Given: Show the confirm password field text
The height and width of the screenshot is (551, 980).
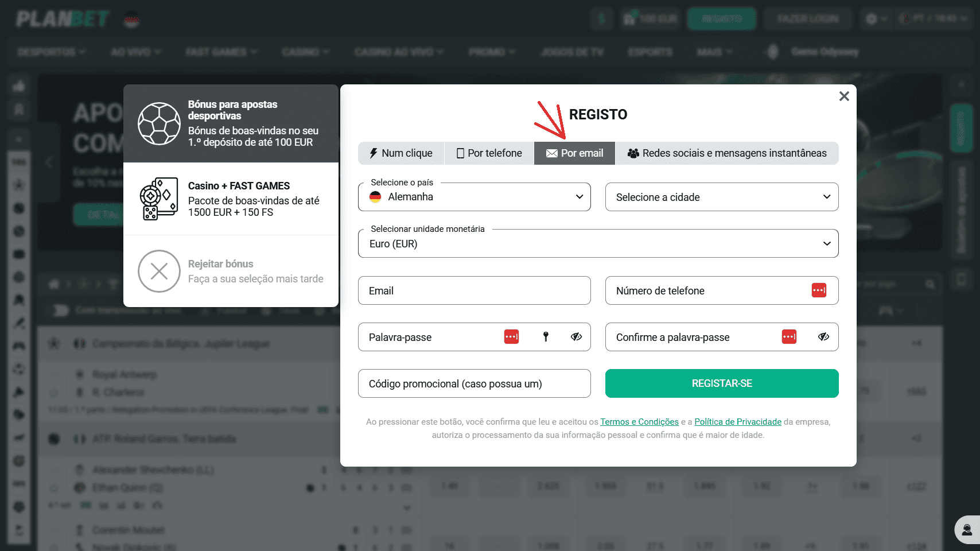Looking at the screenshot, I should pyautogui.click(x=823, y=337).
